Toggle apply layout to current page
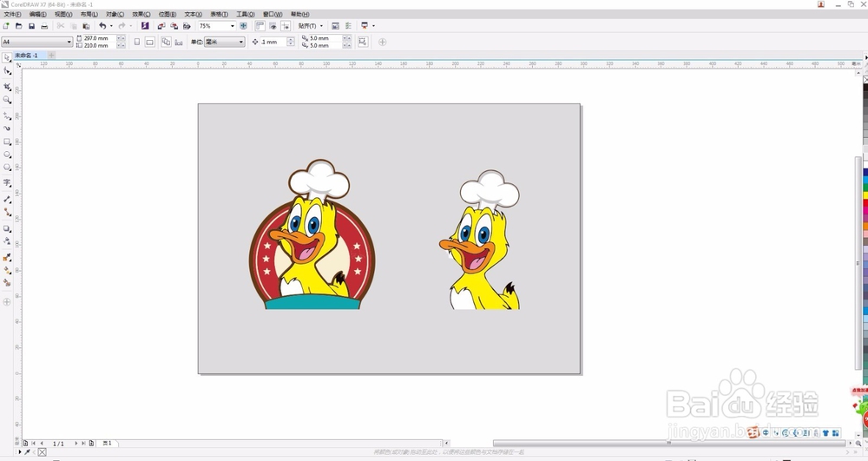The image size is (868, 461). [178, 42]
